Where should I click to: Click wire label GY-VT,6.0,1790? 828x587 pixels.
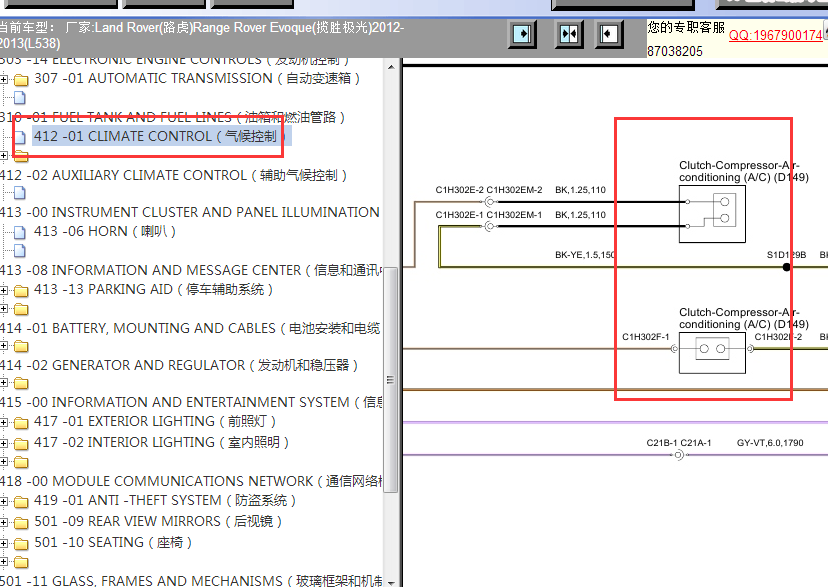coord(770,443)
